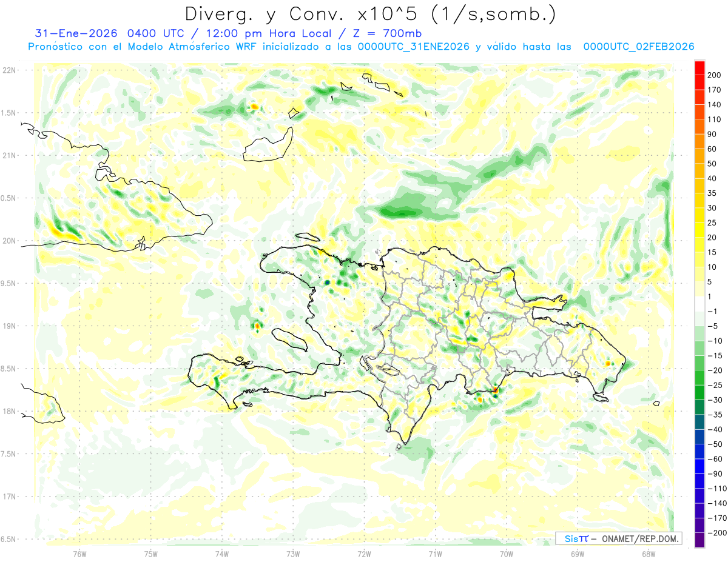Click the '9.5N' latitude label
728x562 pixels.
pos(8,283)
